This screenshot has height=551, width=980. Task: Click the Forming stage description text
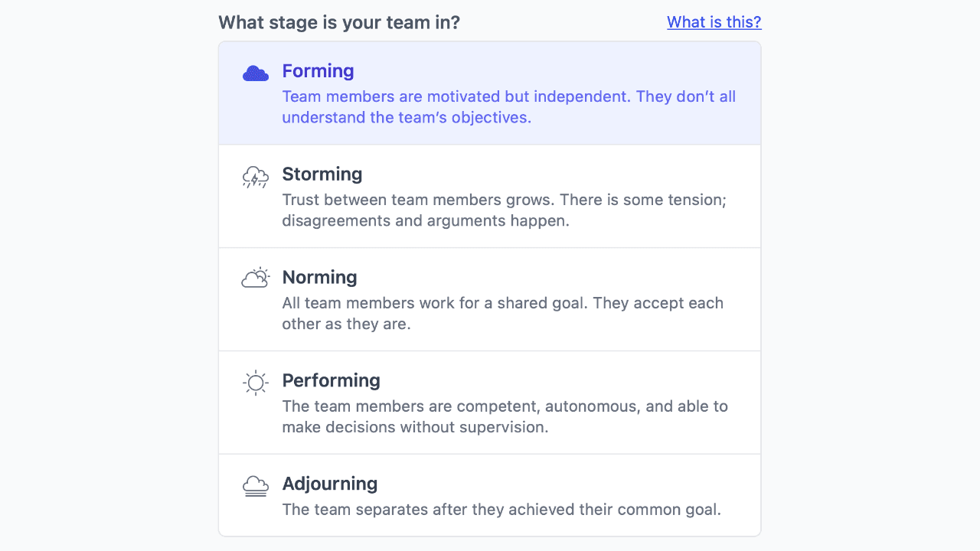(x=508, y=106)
